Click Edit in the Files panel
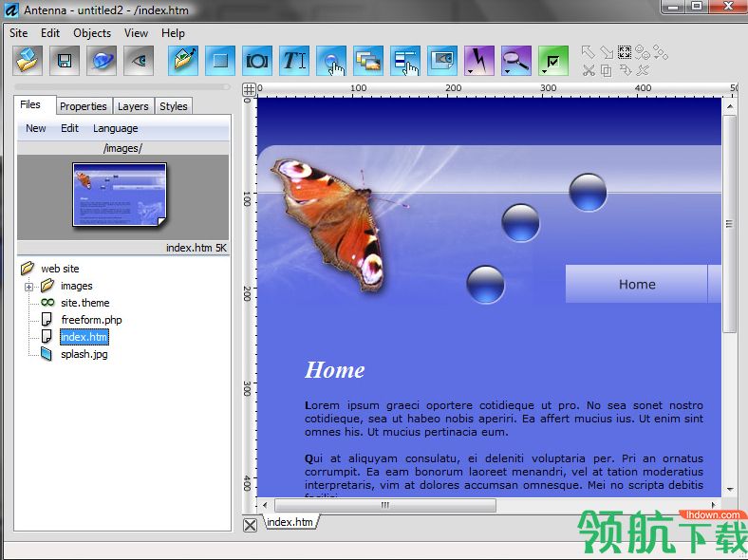Image resolution: width=748 pixels, height=560 pixels. [x=69, y=128]
